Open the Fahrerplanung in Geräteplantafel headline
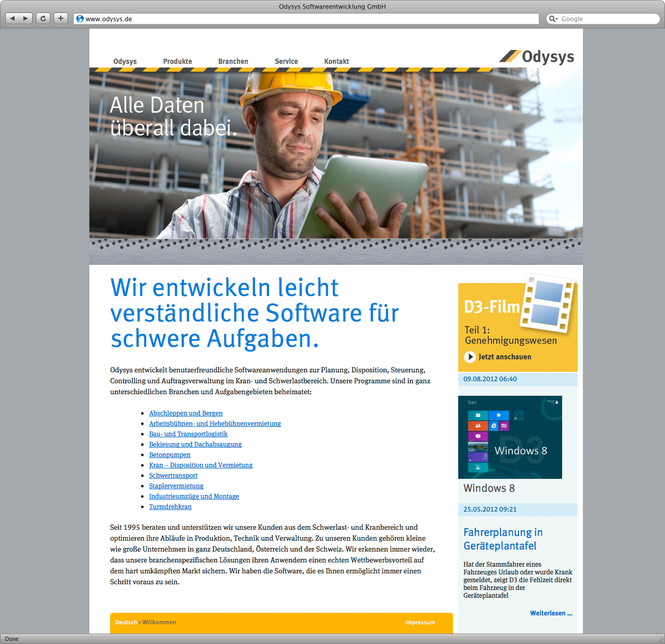The height and width of the screenshot is (644, 665). (502, 539)
